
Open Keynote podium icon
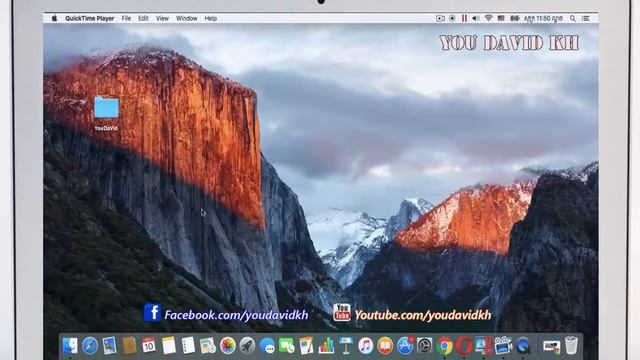click(x=346, y=346)
